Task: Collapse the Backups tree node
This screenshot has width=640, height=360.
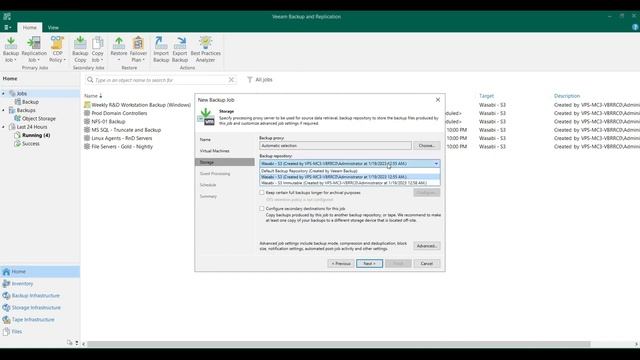Action: point(4,110)
